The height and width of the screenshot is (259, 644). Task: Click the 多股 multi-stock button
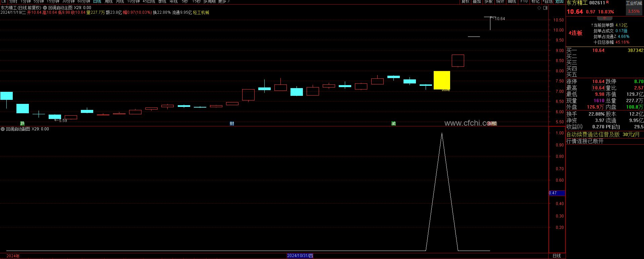489,1
